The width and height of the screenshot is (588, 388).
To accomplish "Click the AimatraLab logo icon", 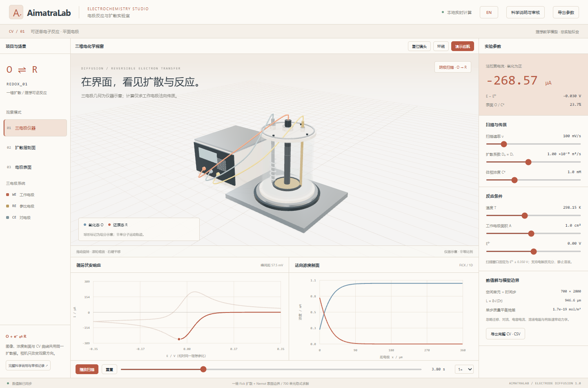I will pos(16,12).
